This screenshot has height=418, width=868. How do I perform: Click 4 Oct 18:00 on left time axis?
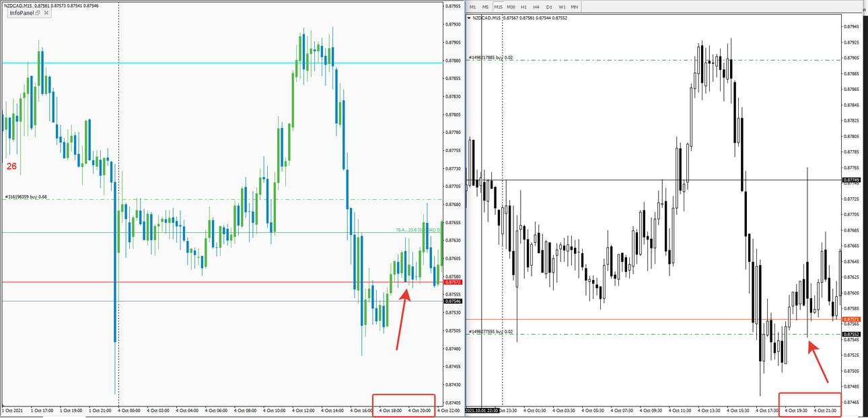coord(391,409)
